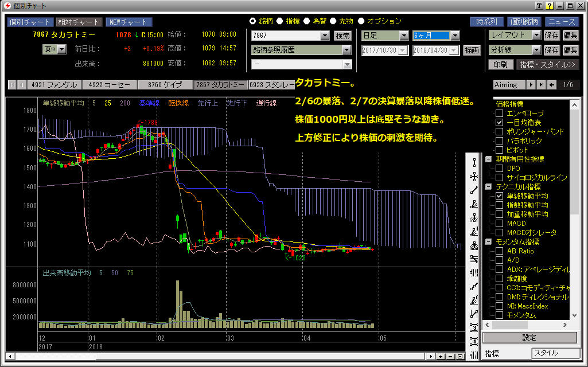Image resolution: width=588 pixels, height=367 pixels.
Task: Jump to last page with skip-to-end button
Action: point(541,85)
